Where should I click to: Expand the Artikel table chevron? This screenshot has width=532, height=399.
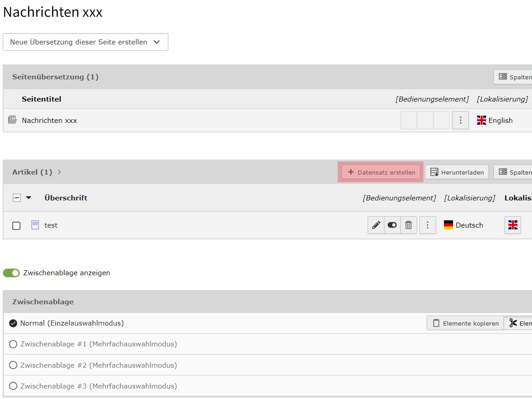[59, 172]
